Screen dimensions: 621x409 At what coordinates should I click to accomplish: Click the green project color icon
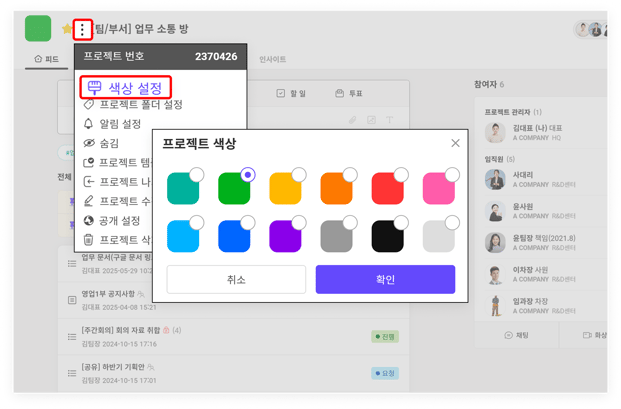coord(38,29)
